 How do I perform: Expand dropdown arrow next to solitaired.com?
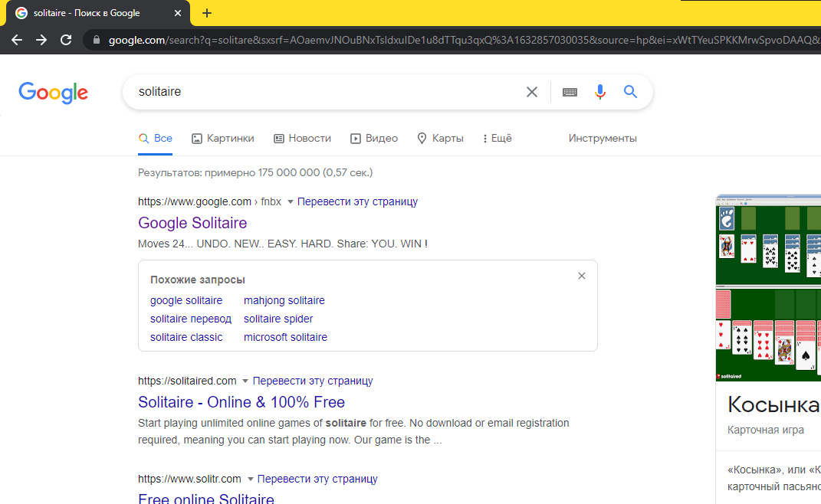point(245,381)
